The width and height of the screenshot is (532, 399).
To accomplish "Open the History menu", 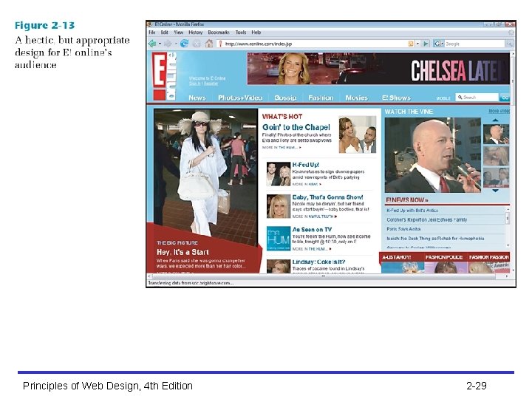I will tap(195, 33).
